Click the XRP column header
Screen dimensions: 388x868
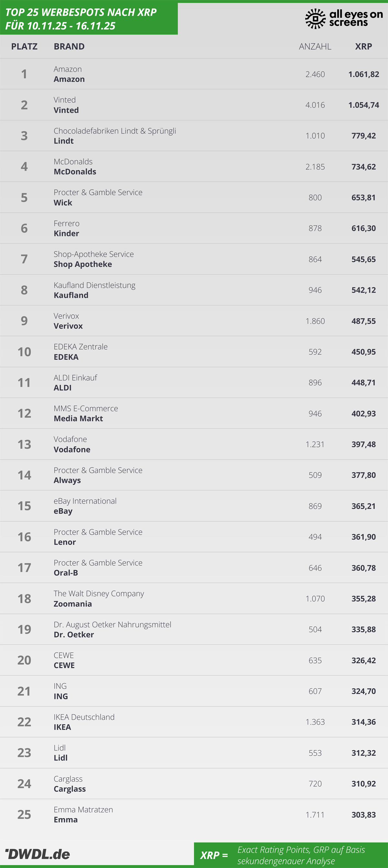[363, 47]
